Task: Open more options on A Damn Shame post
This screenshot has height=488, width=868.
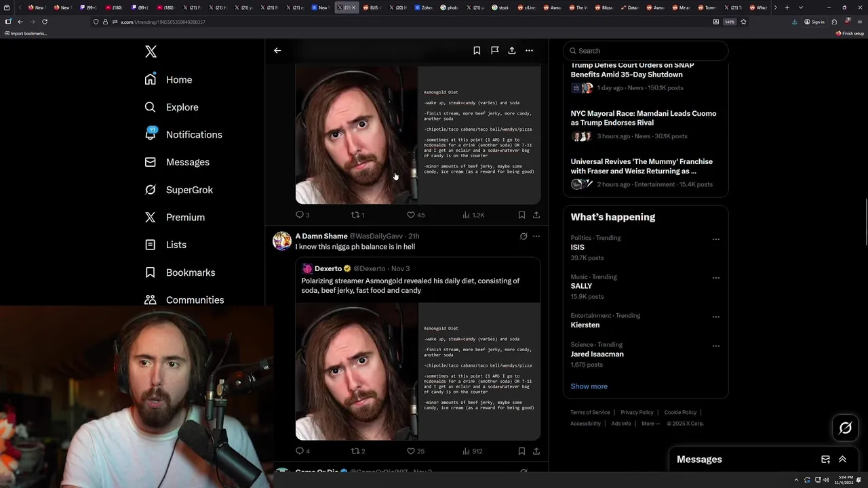Action: (x=536, y=237)
